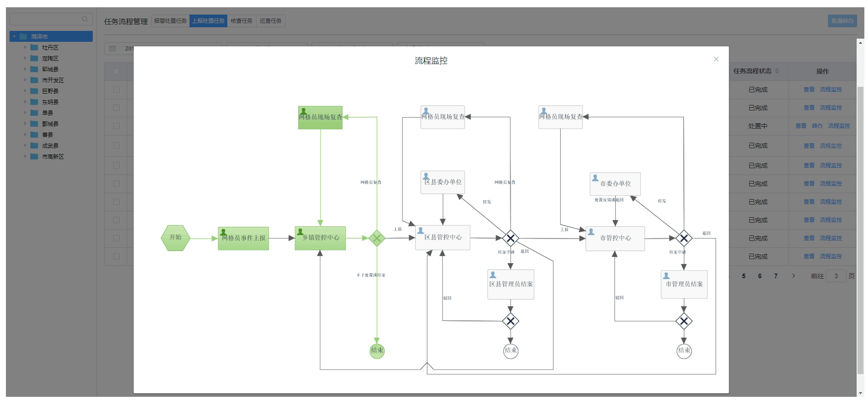Click 查看 in the 处置中 row
868x400 pixels.
(x=801, y=126)
